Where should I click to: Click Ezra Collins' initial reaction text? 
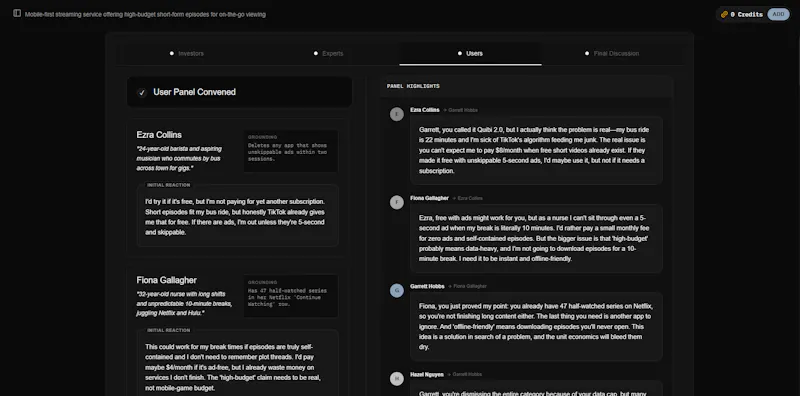coord(235,217)
